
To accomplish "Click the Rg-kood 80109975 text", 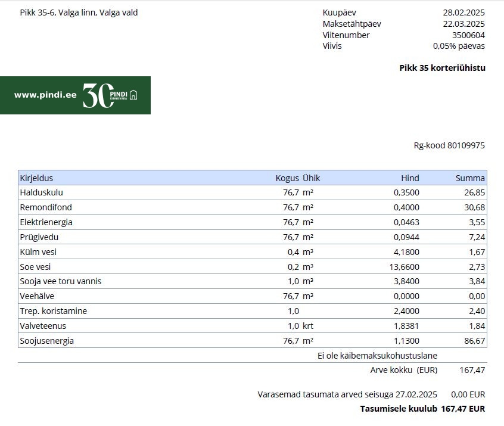I will pyautogui.click(x=449, y=145).
